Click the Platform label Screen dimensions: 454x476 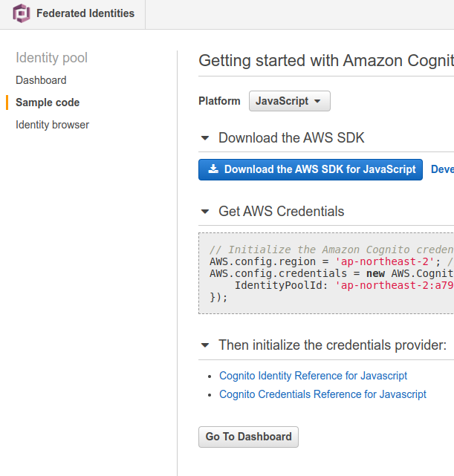pos(219,101)
